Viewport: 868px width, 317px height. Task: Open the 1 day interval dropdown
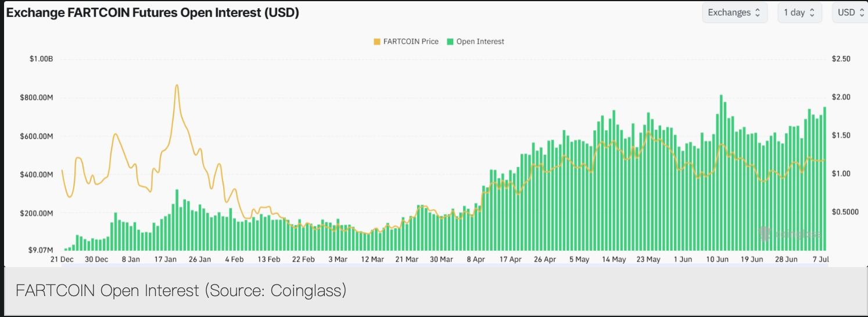coord(799,12)
